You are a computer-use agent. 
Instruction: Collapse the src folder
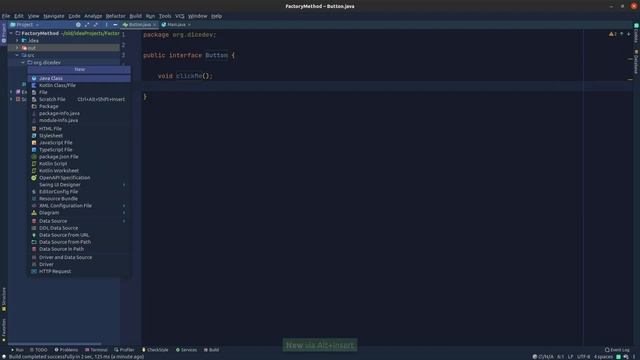(17, 55)
